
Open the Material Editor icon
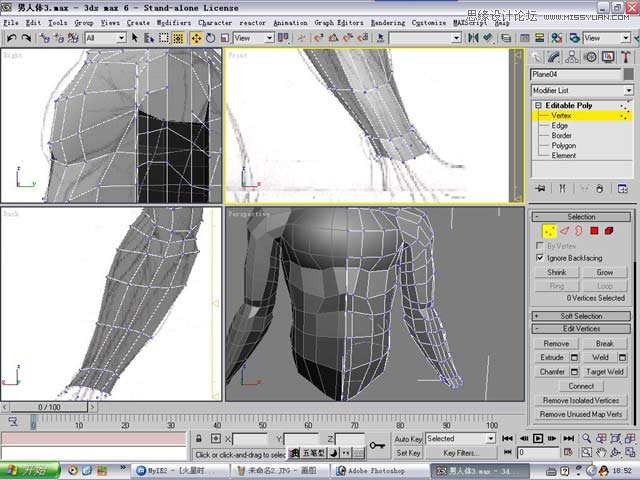pyautogui.click(x=557, y=38)
